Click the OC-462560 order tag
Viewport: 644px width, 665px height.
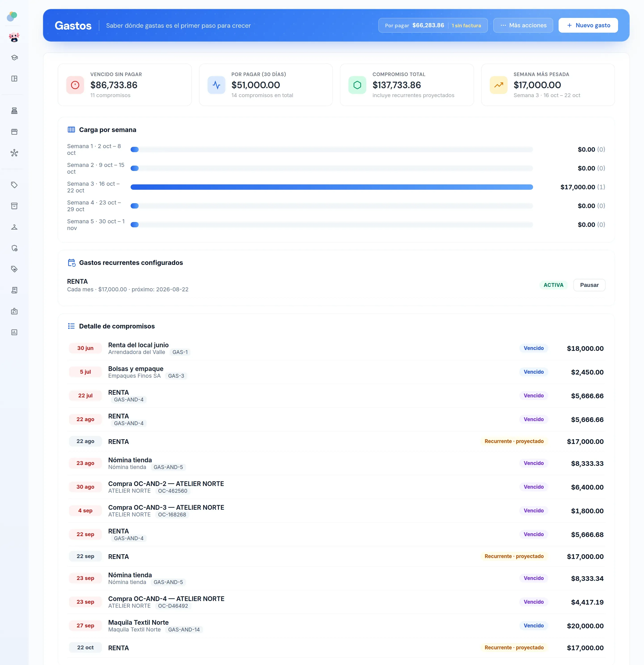tap(173, 491)
